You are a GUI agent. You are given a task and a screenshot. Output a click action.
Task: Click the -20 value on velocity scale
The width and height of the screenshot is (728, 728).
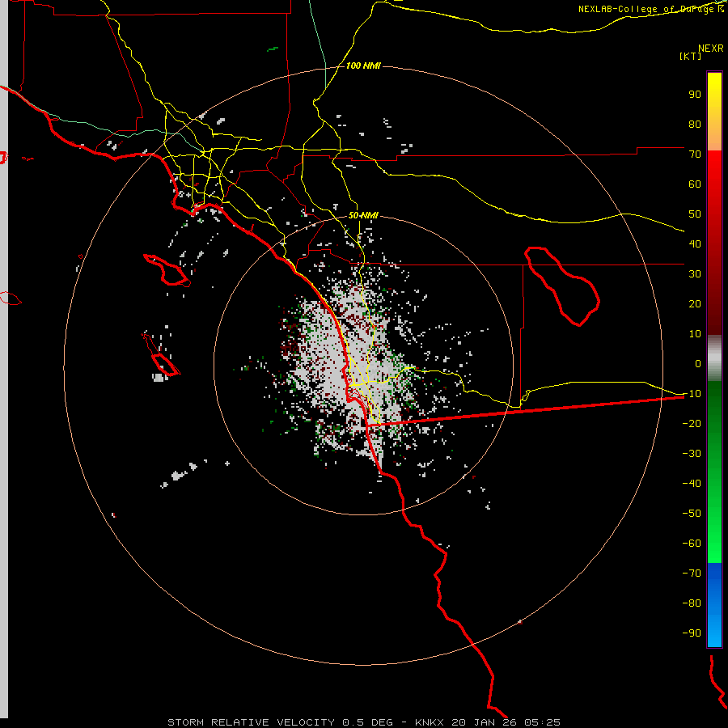(x=692, y=424)
